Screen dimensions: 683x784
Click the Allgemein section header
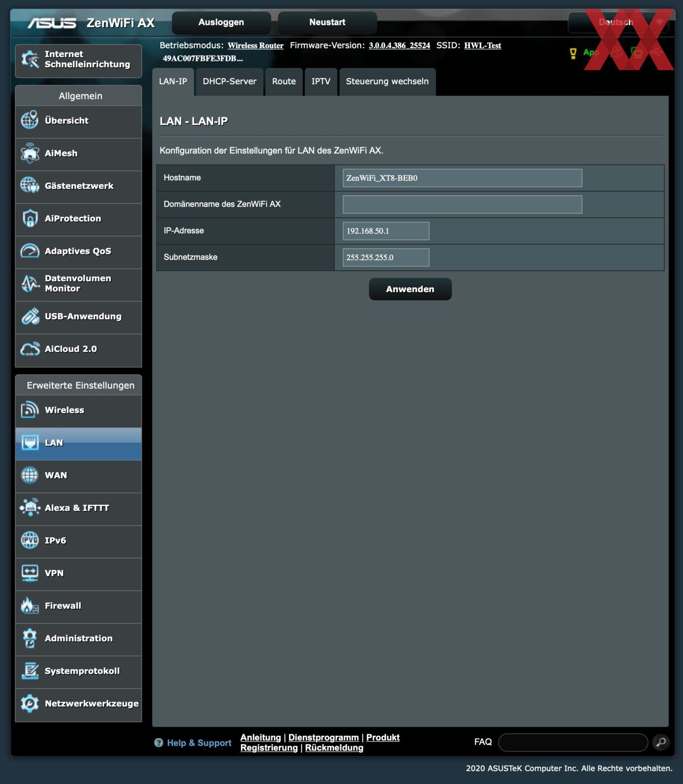point(78,96)
